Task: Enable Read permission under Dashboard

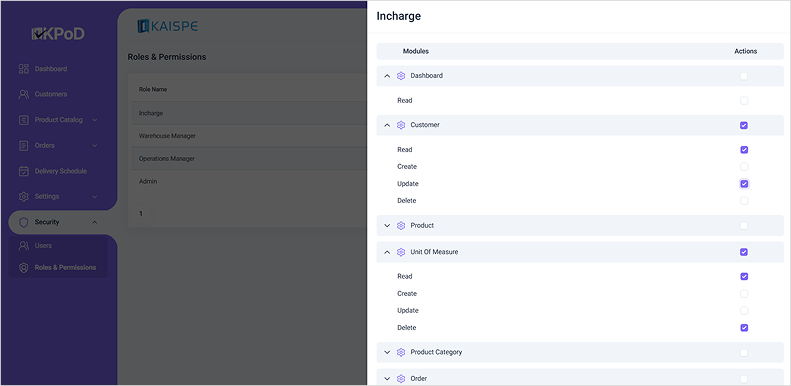Action: [744, 101]
